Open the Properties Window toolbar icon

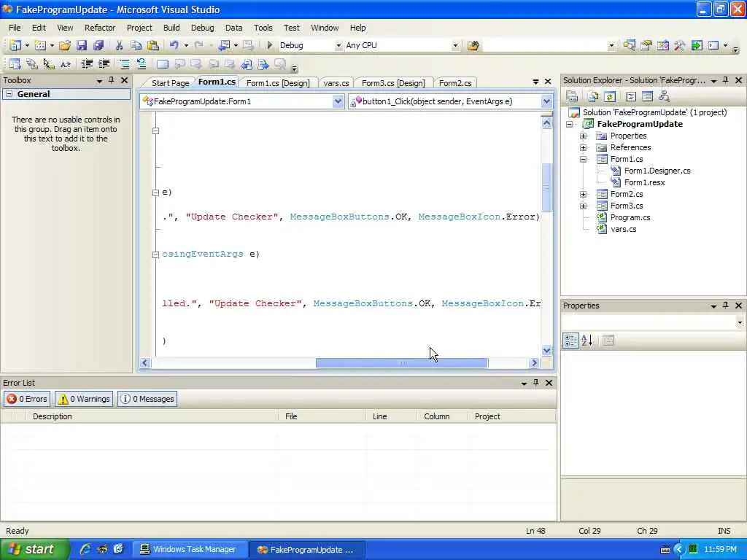(x=646, y=45)
